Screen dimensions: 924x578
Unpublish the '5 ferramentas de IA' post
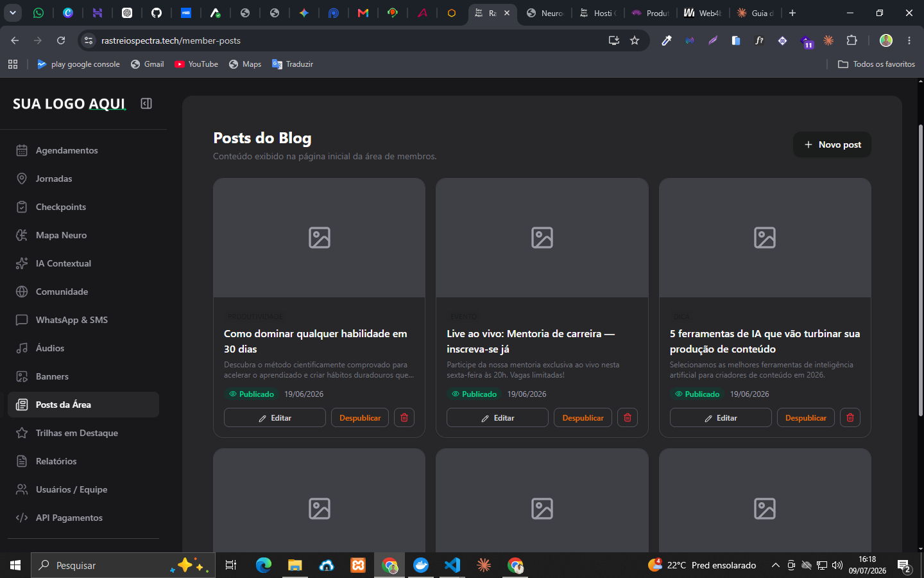[806, 417]
